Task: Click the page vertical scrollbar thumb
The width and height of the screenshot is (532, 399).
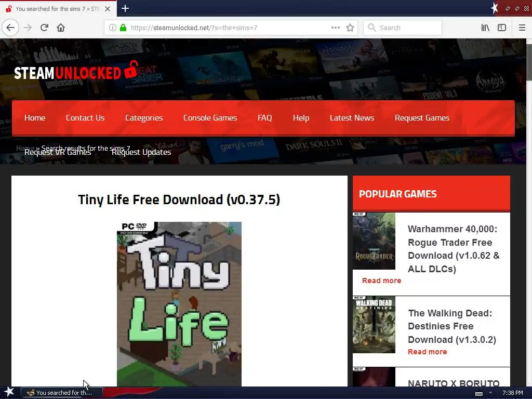Action: (x=529, y=62)
